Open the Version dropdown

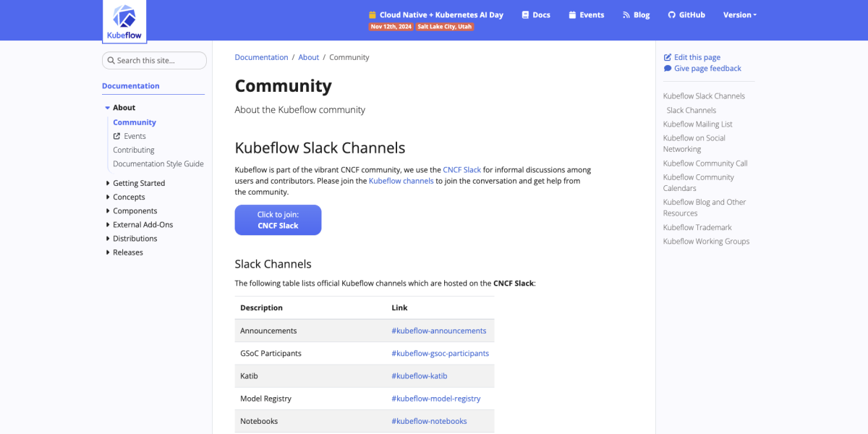739,14
